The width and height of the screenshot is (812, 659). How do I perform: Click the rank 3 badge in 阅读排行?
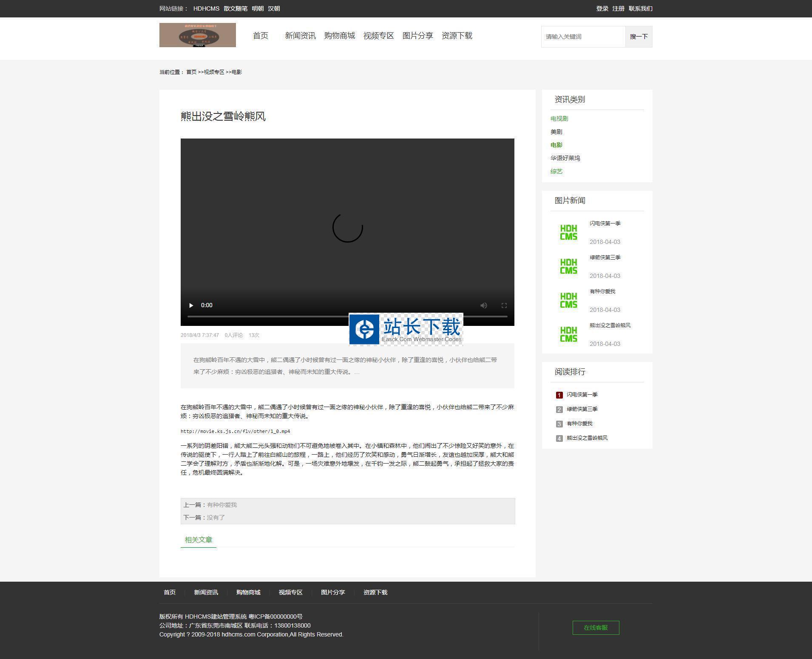559,424
